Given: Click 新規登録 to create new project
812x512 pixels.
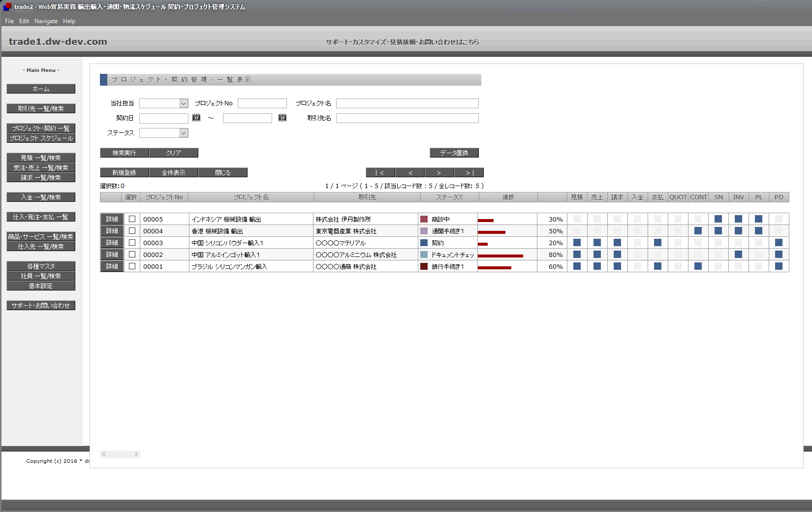Looking at the screenshot, I should click(124, 173).
